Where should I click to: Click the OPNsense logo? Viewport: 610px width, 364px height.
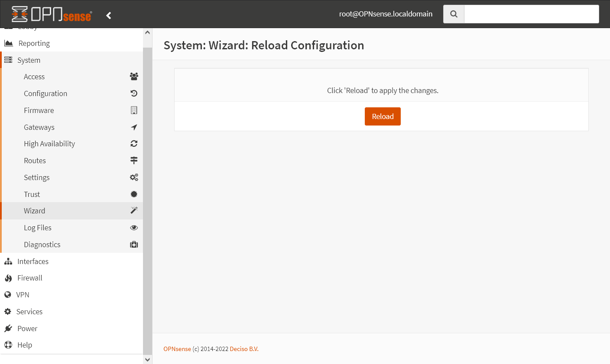tap(52, 14)
